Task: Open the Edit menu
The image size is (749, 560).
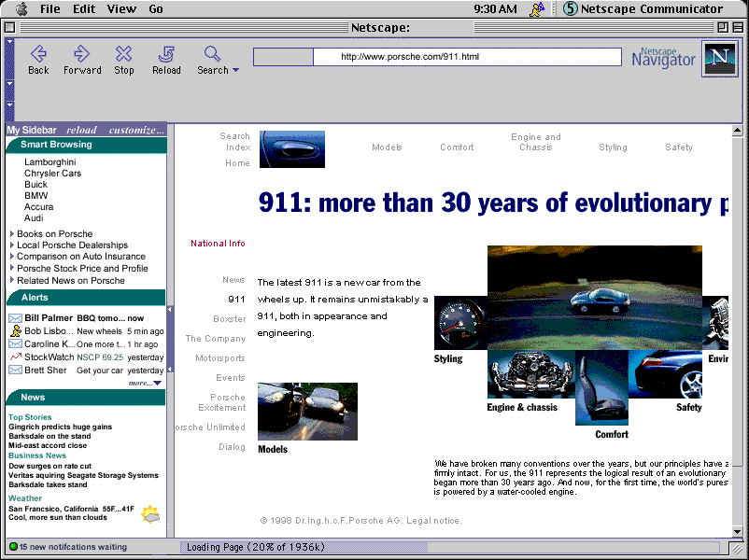Action: [x=84, y=8]
